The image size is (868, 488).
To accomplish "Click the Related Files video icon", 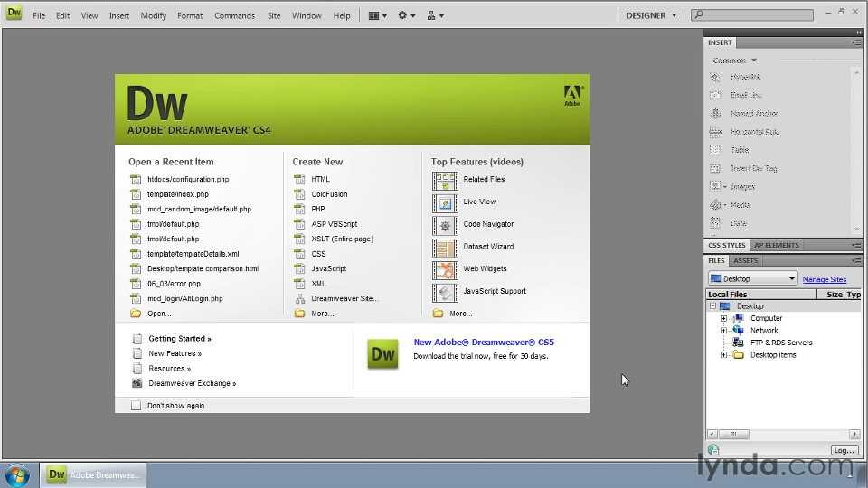I will [x=445, y=180].
